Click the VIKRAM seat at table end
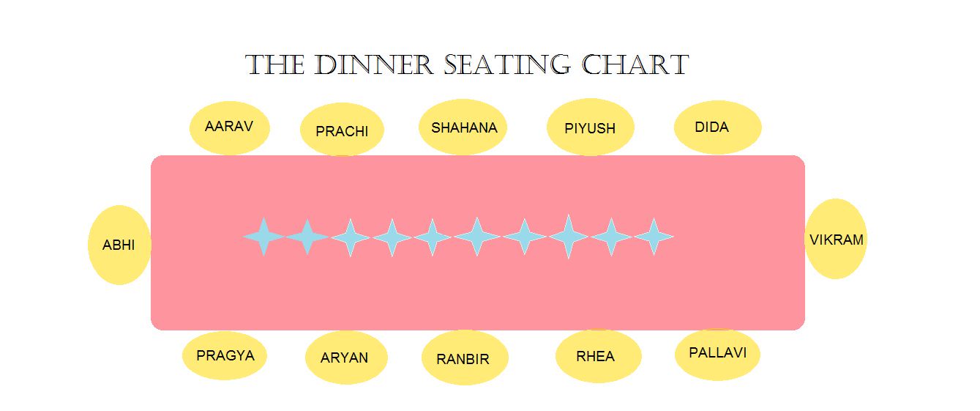Image resolution: width=980 pixels, height=411 pixels. pos(836,239)
